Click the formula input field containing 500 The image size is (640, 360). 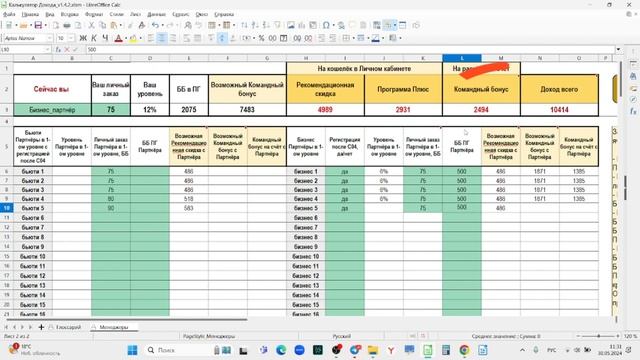(x=350, y=49)
